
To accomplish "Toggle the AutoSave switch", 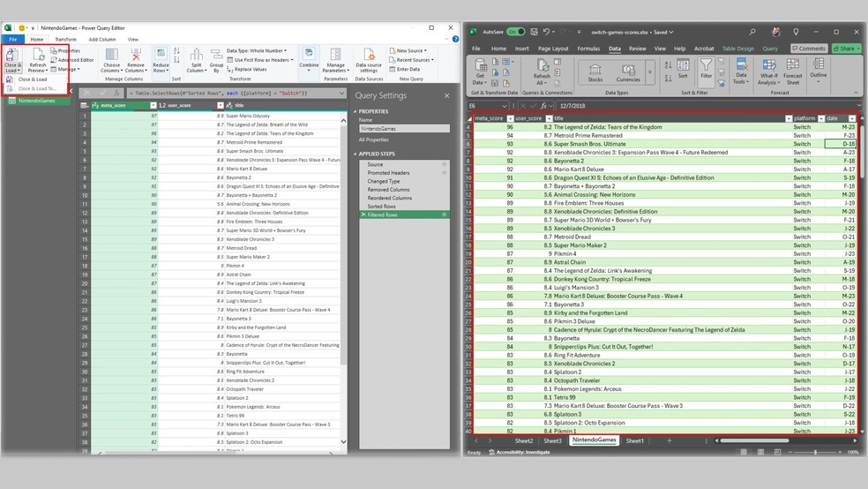I will pos(517,32).
